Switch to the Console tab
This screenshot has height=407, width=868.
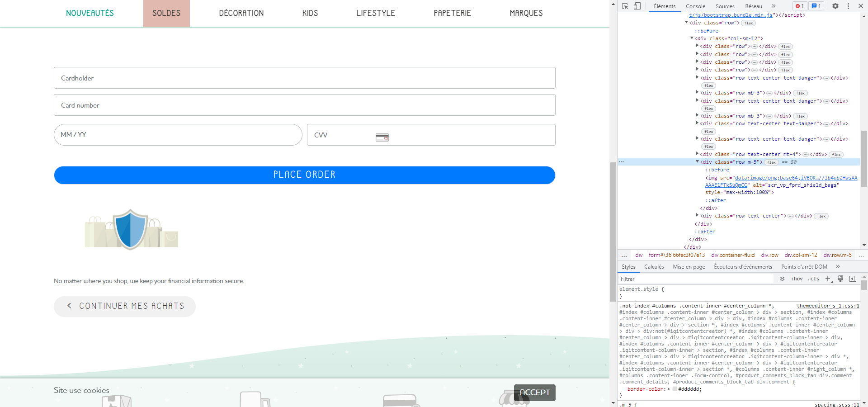pyautogui.click(x=695, y=6)
